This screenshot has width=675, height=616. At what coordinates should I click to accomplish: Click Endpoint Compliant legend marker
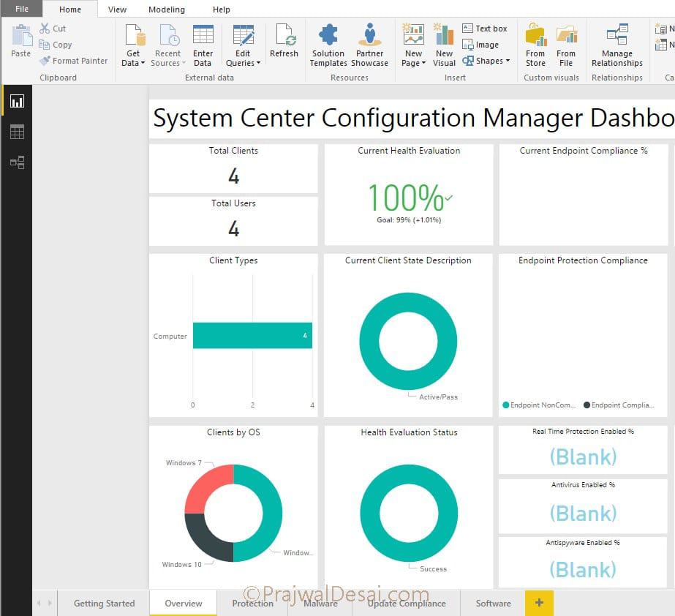click(x=587, y=405)
